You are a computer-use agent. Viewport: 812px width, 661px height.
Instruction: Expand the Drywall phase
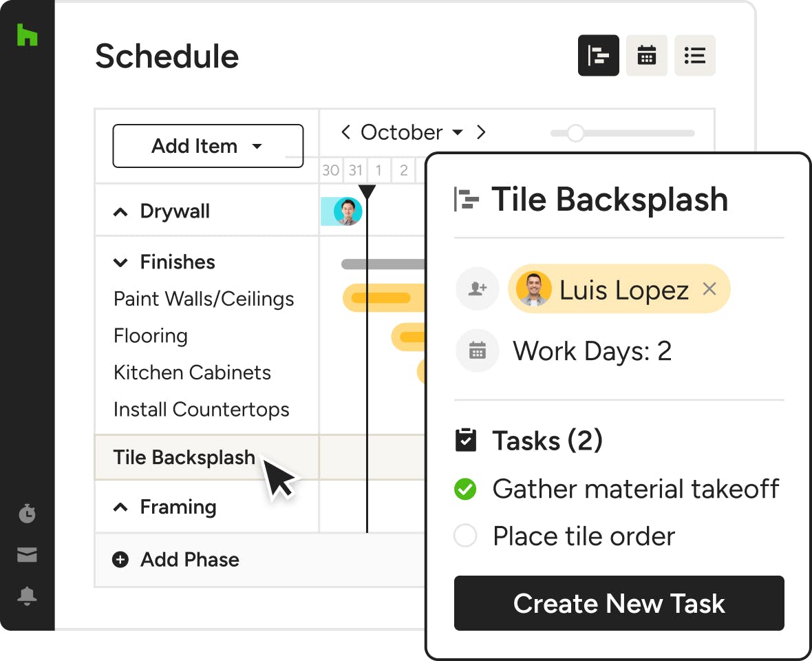[120, 212]
